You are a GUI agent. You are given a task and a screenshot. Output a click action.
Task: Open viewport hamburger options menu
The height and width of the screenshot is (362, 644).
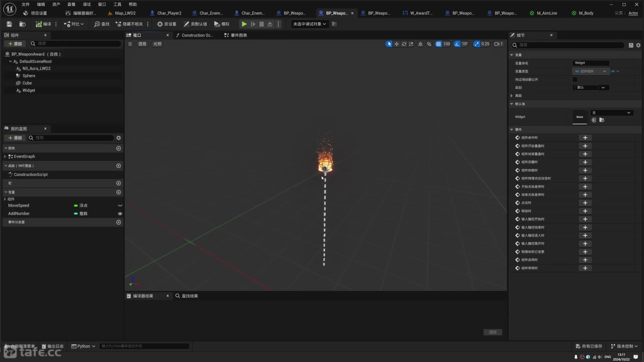[130, 44]
